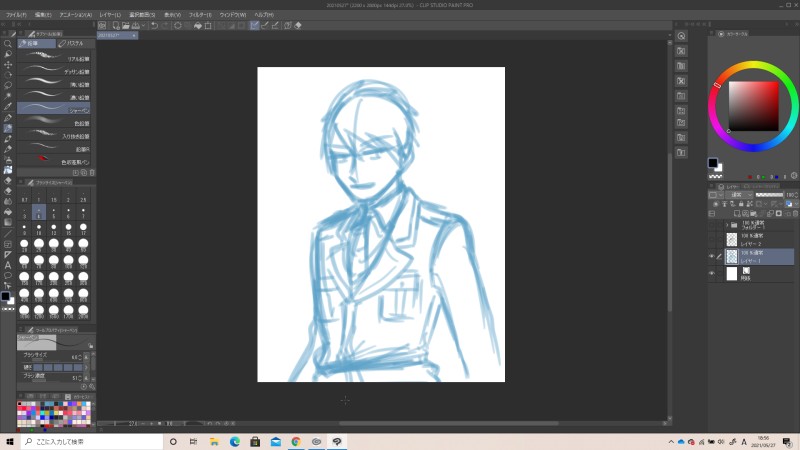The image size is (800, 450).
Task: Choose brush size preset 2000
Action: [x=83, y=311]
